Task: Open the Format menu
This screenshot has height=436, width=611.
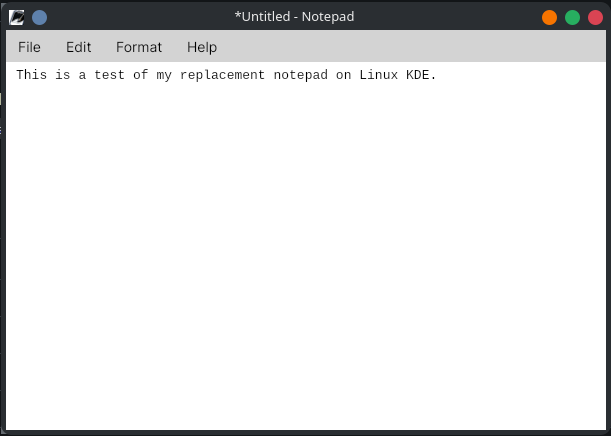Action: [139, 47]
